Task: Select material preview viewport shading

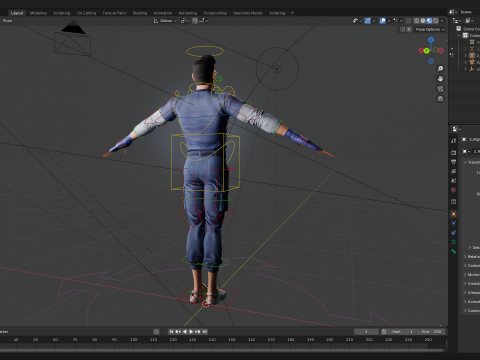Action: click(429, 21)
